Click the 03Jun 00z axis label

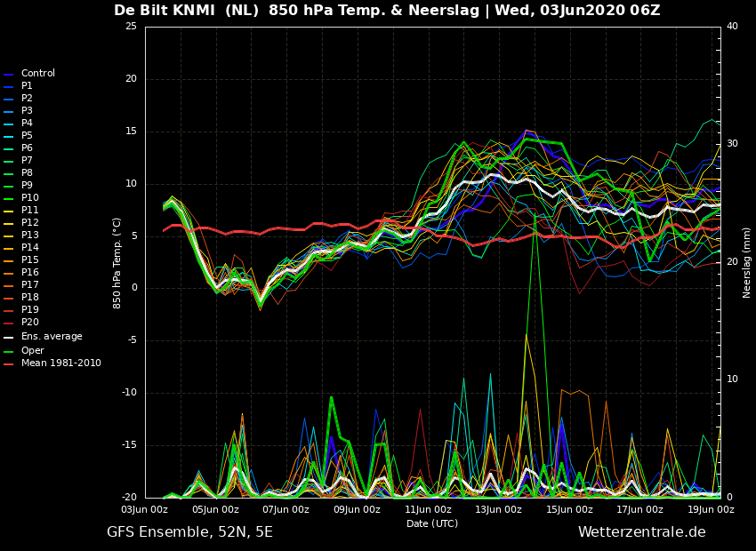click(x=145, y=509)
